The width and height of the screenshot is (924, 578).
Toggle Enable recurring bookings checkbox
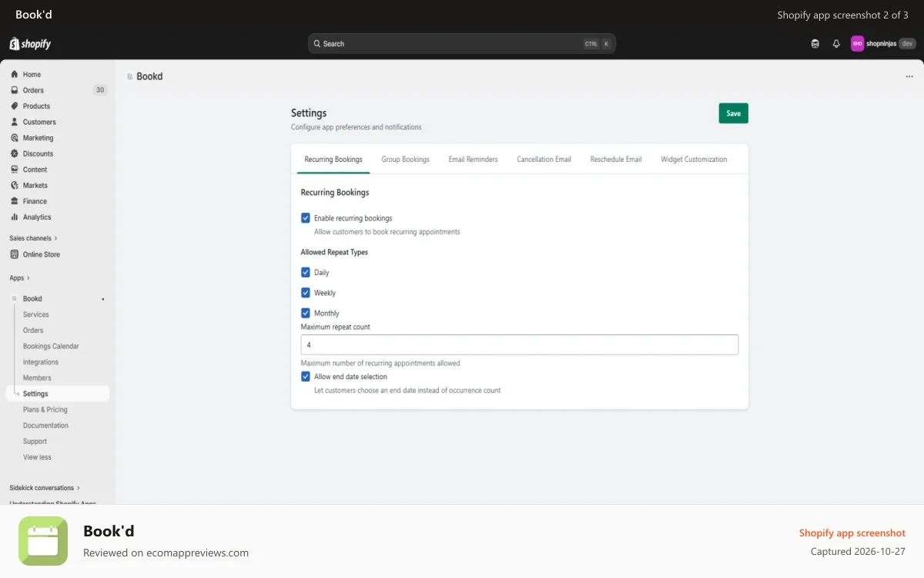[306, 218]
